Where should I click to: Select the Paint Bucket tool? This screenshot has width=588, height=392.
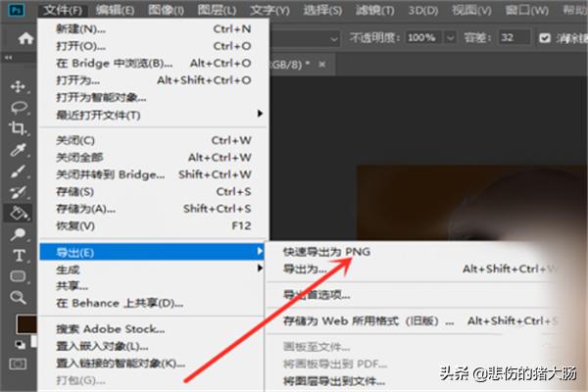18,213
